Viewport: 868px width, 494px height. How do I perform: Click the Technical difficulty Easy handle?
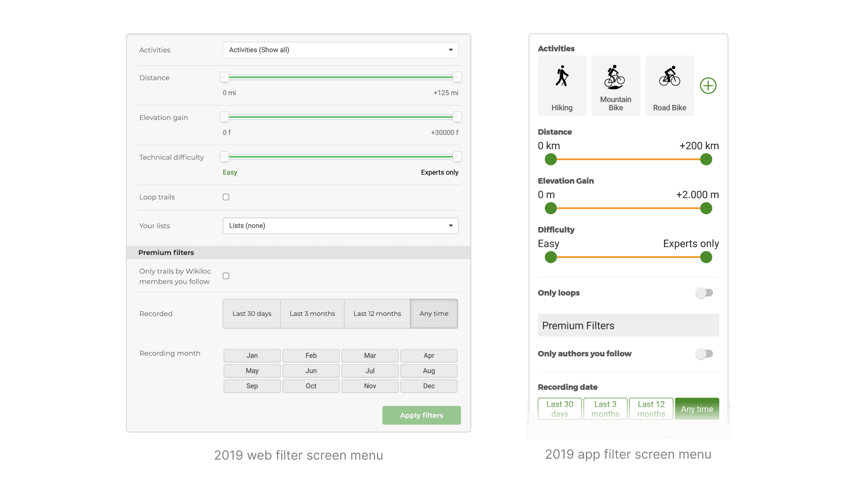224,157
